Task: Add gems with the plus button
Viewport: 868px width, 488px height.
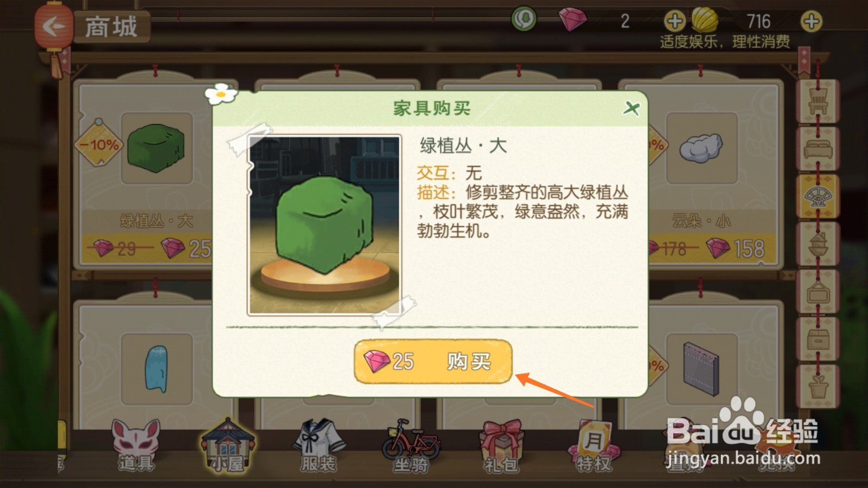Action: click(x=674, y=22)
